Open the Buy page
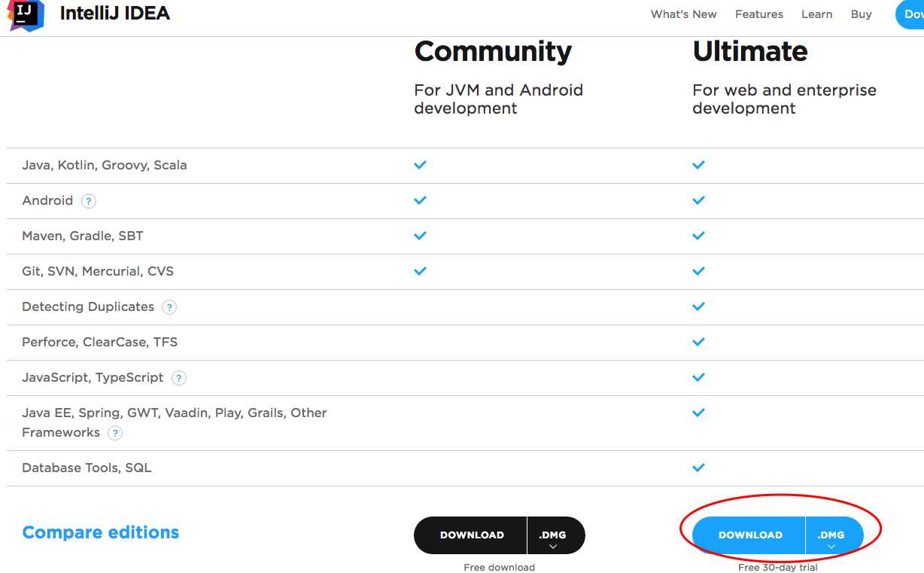The width and height of the screenshot is (924, 573). click(x=861, y=14)
